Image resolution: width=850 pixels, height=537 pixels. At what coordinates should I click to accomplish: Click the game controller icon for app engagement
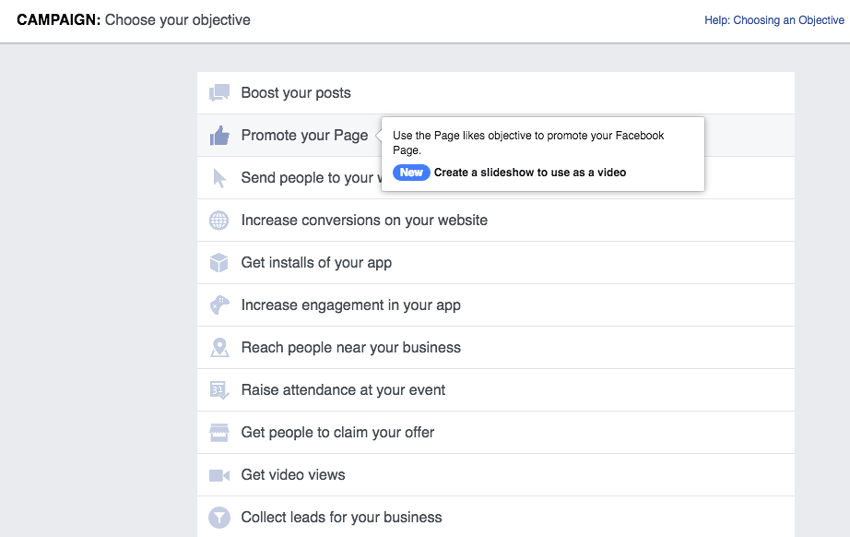pyautogui.click(x=220, y=305)
